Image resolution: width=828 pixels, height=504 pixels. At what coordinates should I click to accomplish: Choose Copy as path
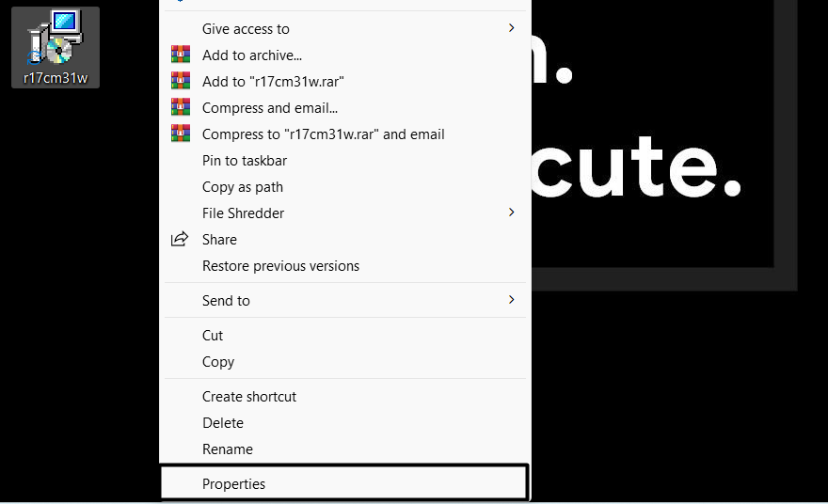click(x=243, y=187)
